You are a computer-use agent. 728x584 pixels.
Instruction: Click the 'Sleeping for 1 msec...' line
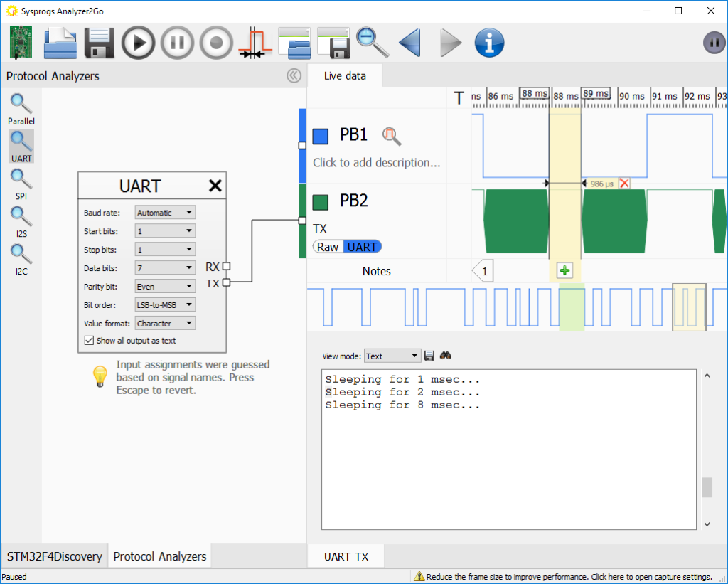click(x=402, y=380)
